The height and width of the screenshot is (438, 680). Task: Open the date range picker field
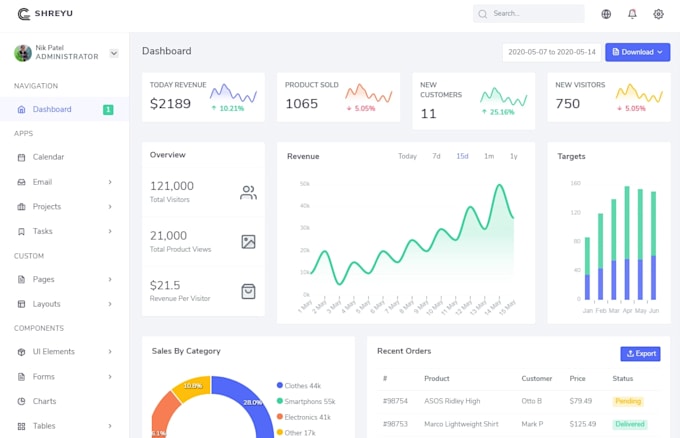552,52
